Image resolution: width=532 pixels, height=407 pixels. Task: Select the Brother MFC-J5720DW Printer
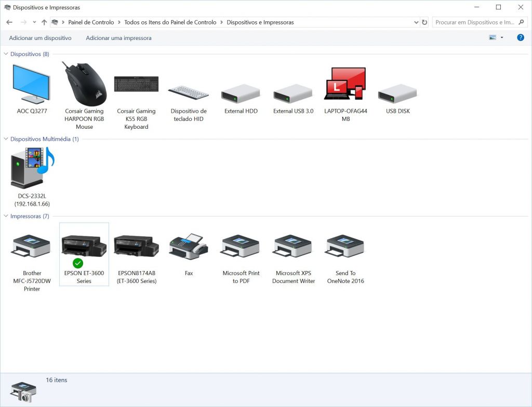32,262
